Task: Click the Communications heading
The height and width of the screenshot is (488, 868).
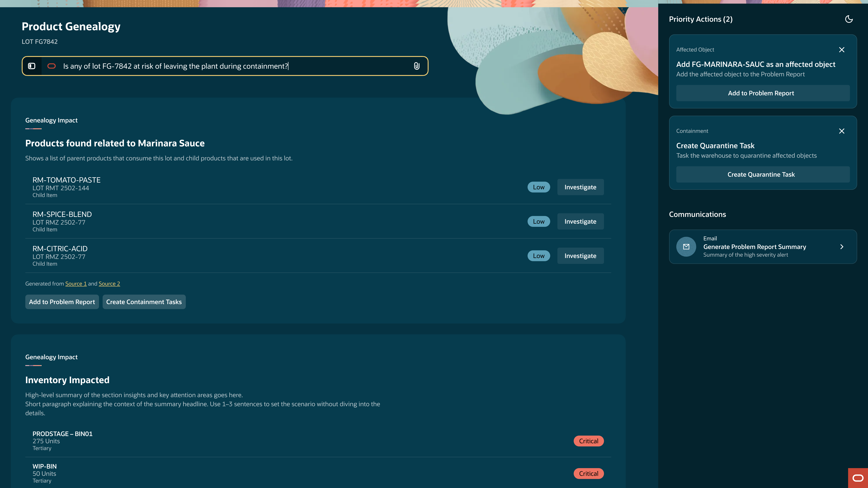Action: 698,214
